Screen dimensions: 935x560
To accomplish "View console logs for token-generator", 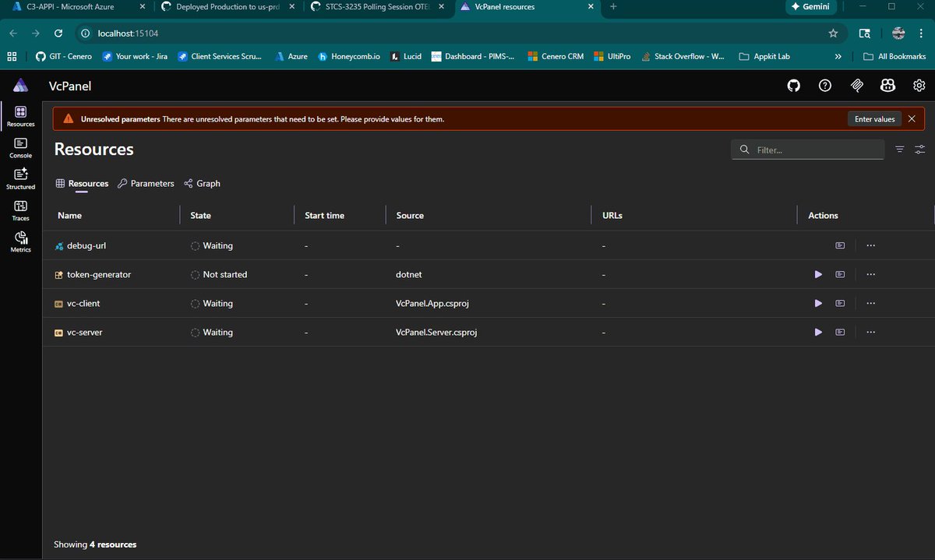I will [840, 274].
